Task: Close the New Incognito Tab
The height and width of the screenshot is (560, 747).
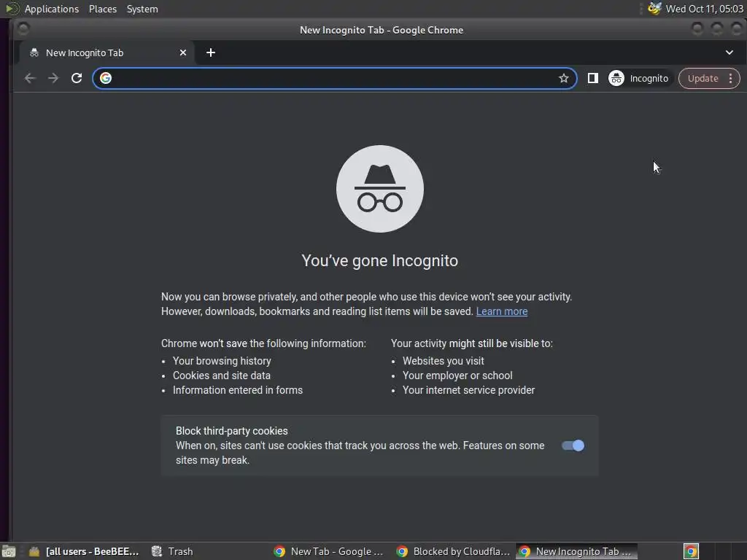Action: (x=183, y=52)
